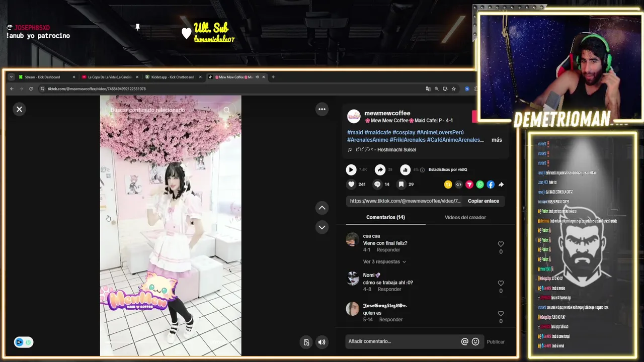Screen dimensions: 644x362
Task: Open the #cosplay hashtag
Action: (x=404, y=132)
